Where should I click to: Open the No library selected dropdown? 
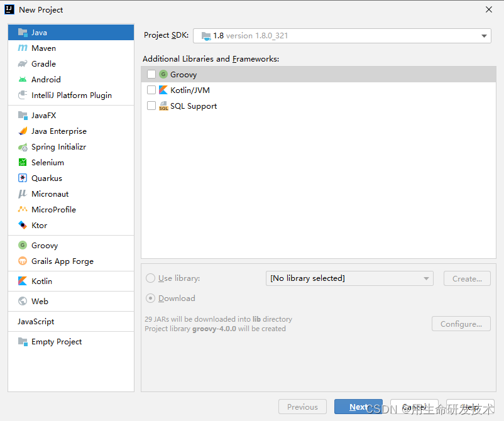pyautogui.click(x=349, y=278)
